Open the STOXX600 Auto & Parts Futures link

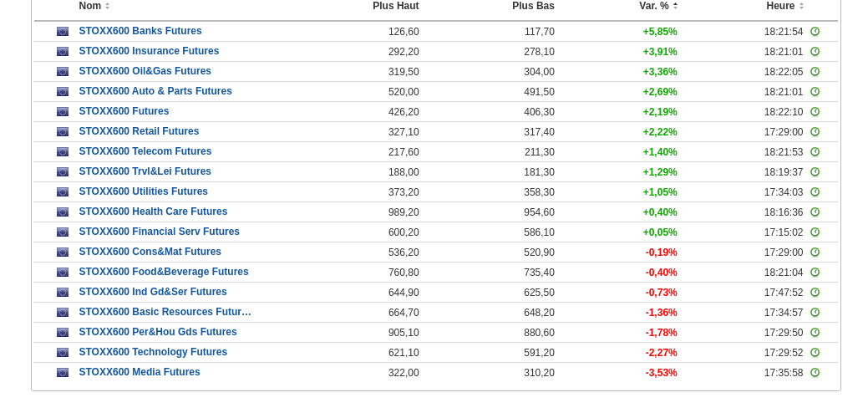click(155, 91)
